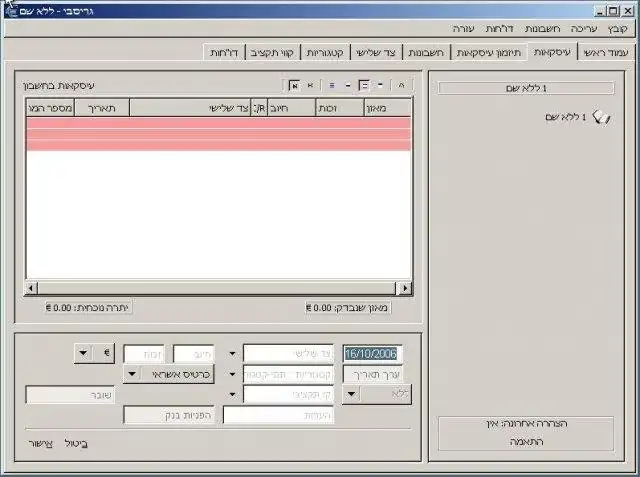640x477 pixels.
Task: Click the ביטול cancel button
Action: 76,444
